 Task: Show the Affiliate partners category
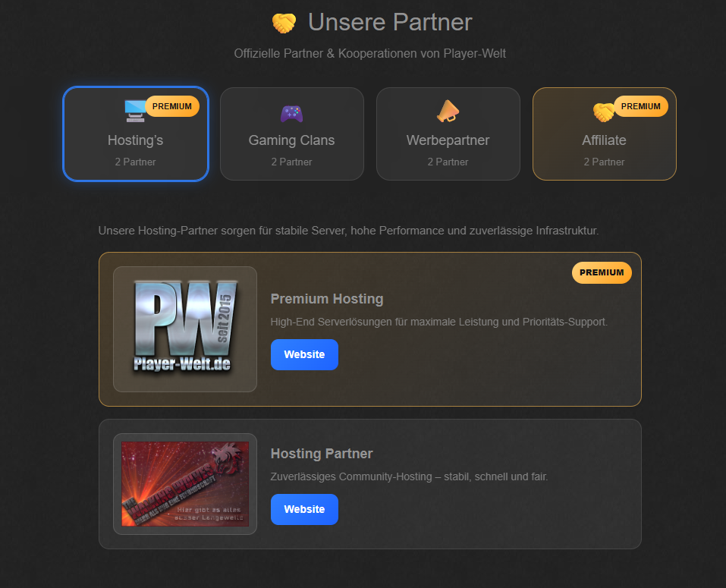point(604,140)
